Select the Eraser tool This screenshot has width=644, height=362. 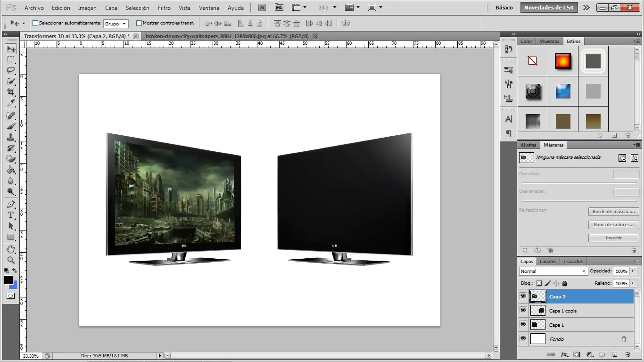tap(11, 159)
